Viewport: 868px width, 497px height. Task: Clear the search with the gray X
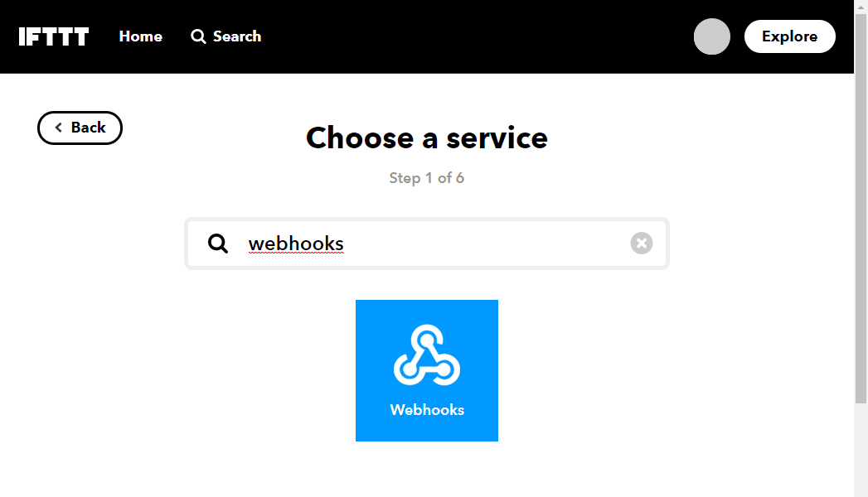(641, 244)
